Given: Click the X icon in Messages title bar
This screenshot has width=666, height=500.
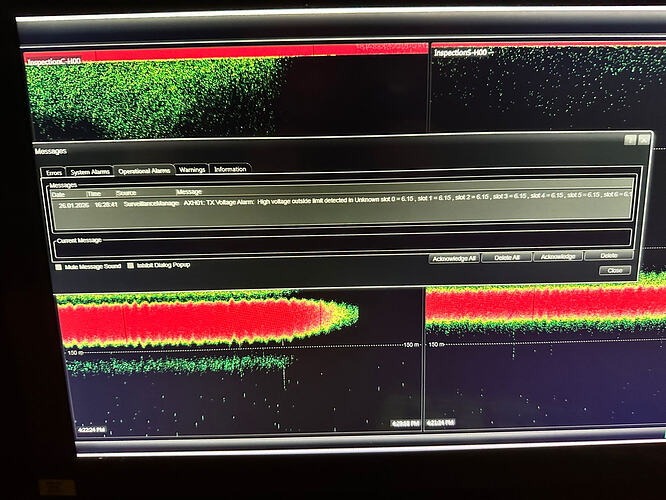Looking at the screenshot, I should pyautogui.click(x=643, y=141).
